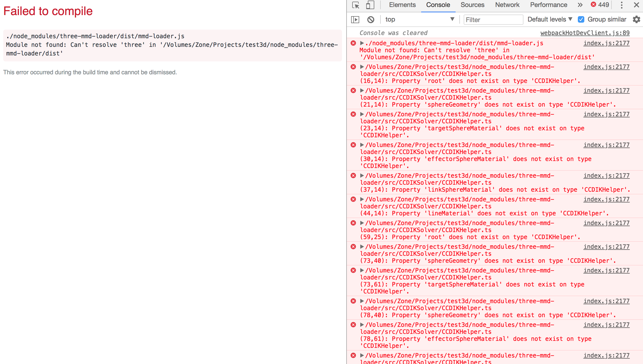The width and height of the screenshot is (643, 364).
Task: Clear the console messages
Action: (371, 19)
